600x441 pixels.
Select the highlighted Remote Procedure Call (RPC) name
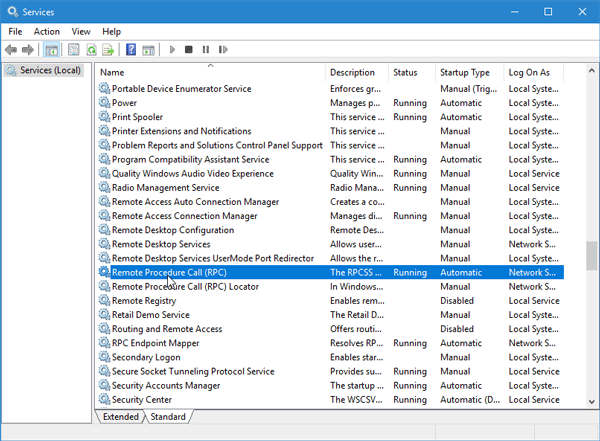(169, 273)
